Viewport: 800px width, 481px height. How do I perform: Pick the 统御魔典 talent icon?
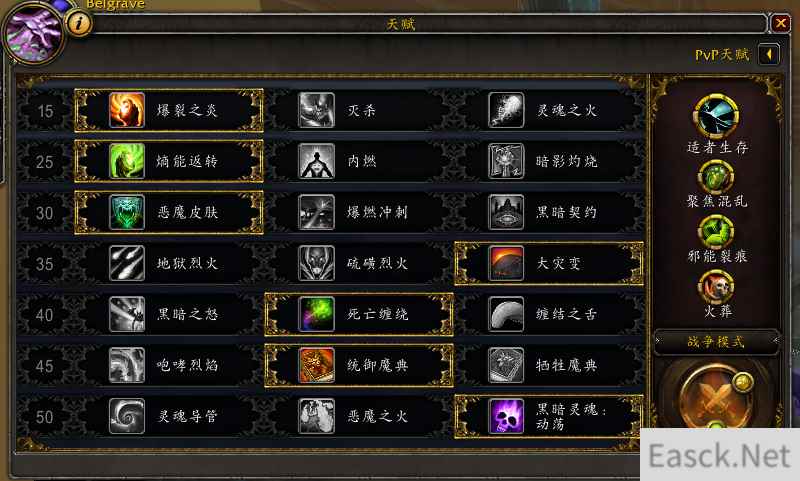316,365
